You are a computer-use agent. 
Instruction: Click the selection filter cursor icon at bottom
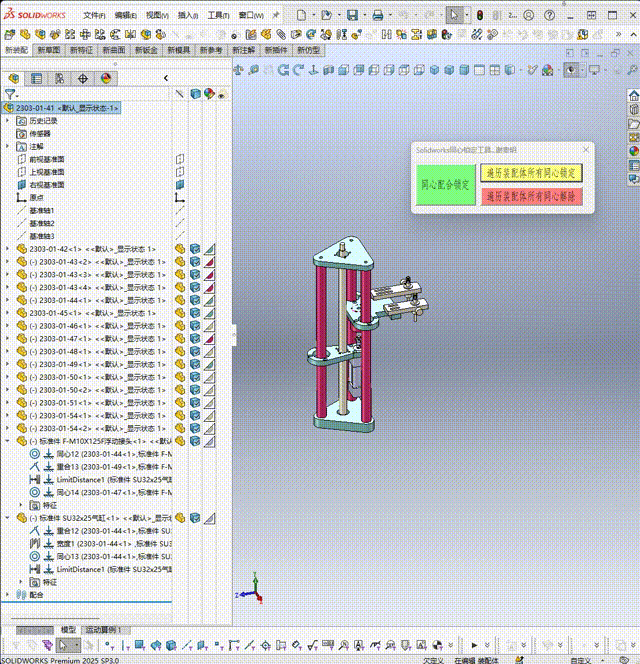click(63, 645)
